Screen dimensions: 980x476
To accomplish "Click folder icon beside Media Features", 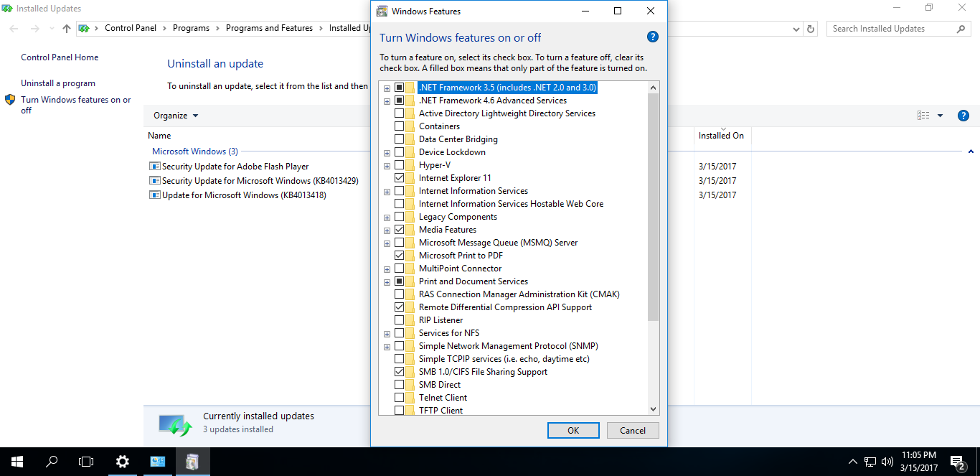I will click(410, 230).
